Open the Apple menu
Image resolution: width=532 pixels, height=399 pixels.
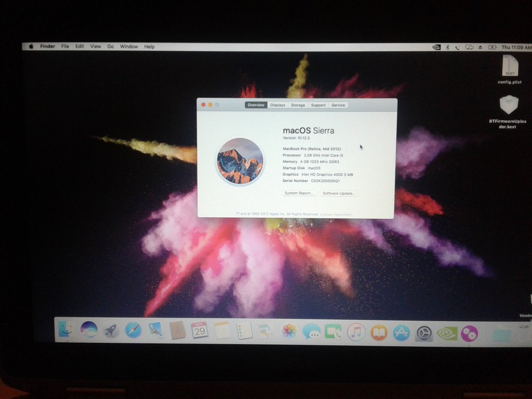point(31,46)
